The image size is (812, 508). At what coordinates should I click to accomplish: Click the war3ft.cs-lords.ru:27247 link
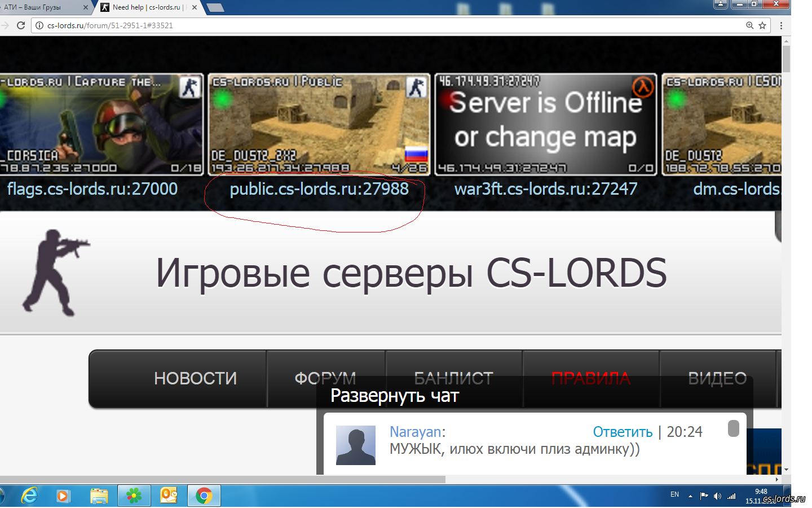[546, 189]
